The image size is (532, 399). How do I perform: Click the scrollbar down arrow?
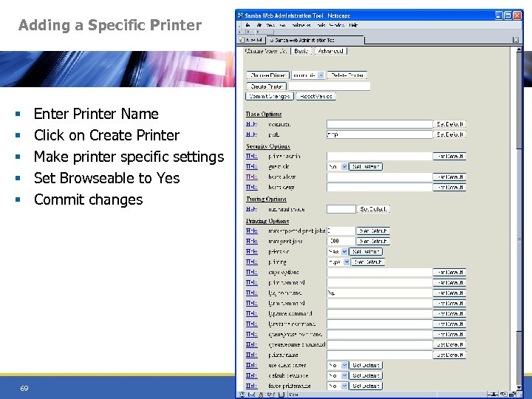coord(519,387)
